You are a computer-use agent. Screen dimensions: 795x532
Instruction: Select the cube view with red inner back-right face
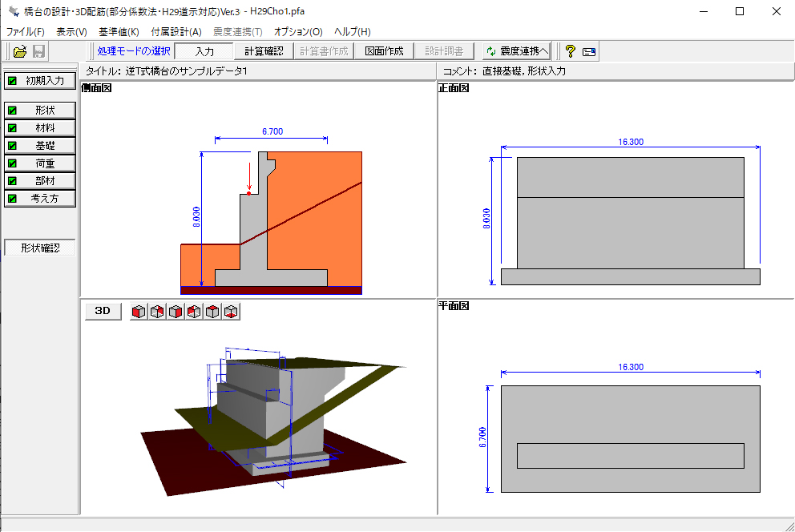(157, 311)
